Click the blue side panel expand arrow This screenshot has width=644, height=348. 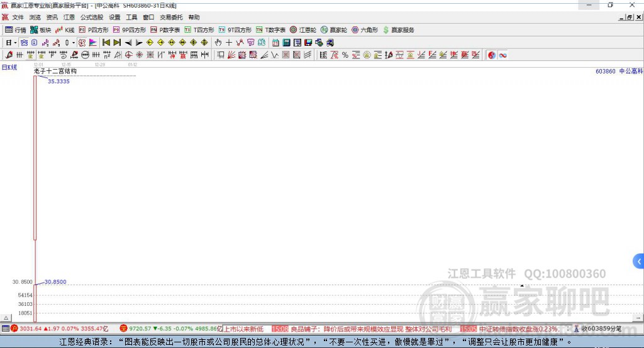(639, 261)
